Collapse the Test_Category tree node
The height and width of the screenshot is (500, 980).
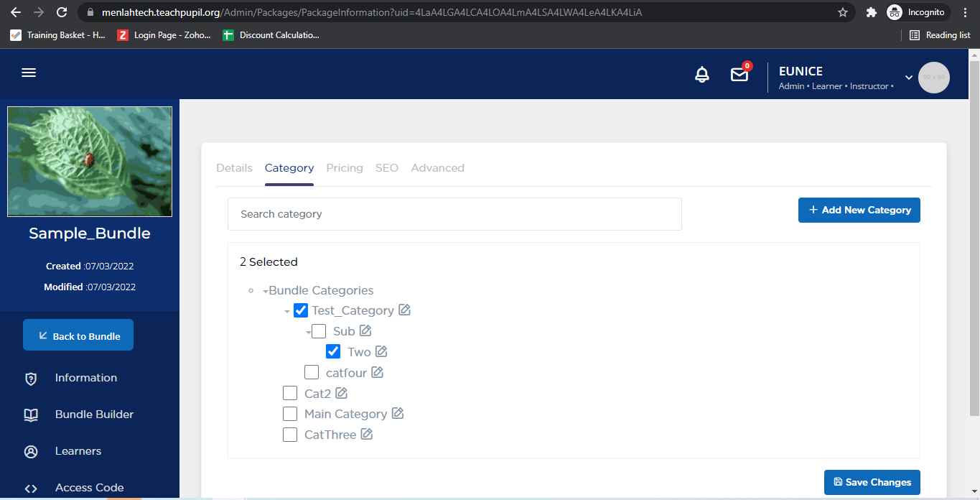coord(287,311)
